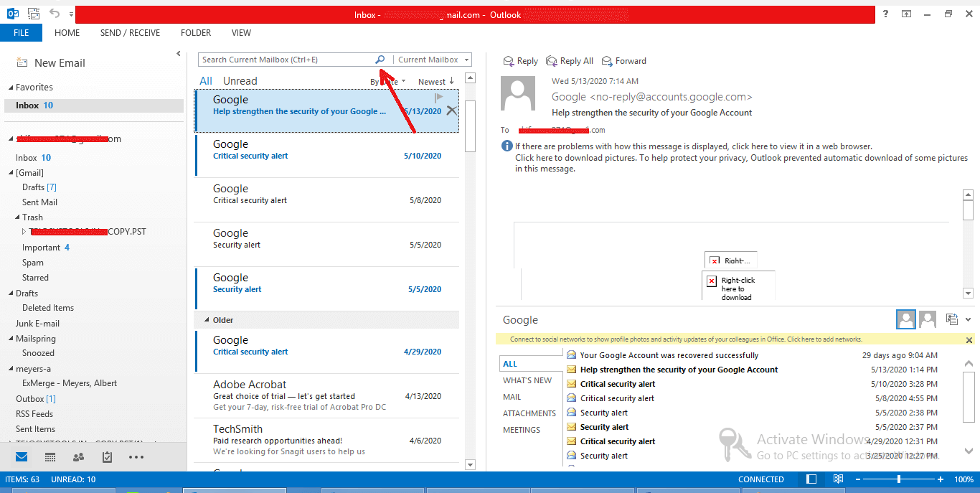Show only Unread messages filter
Image resolution: width=980 pixels, height=493 pixels.
click(240, 81)
